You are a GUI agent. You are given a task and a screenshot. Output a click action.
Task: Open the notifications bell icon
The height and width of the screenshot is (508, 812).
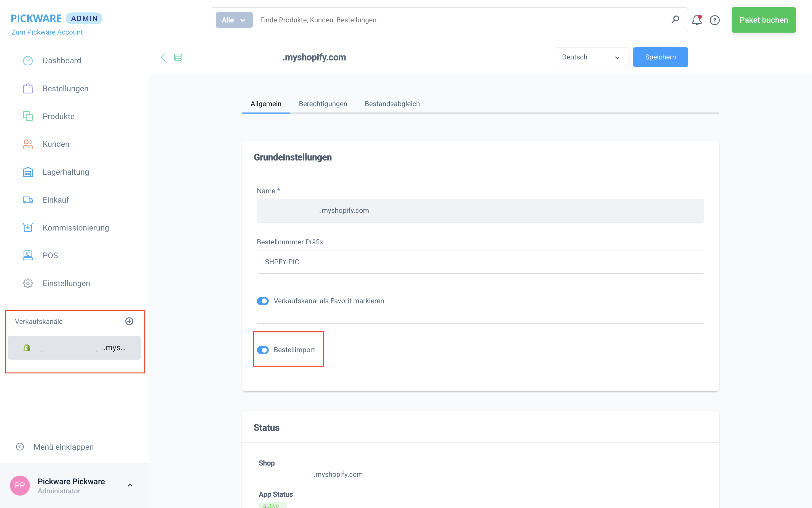(697, 20)
